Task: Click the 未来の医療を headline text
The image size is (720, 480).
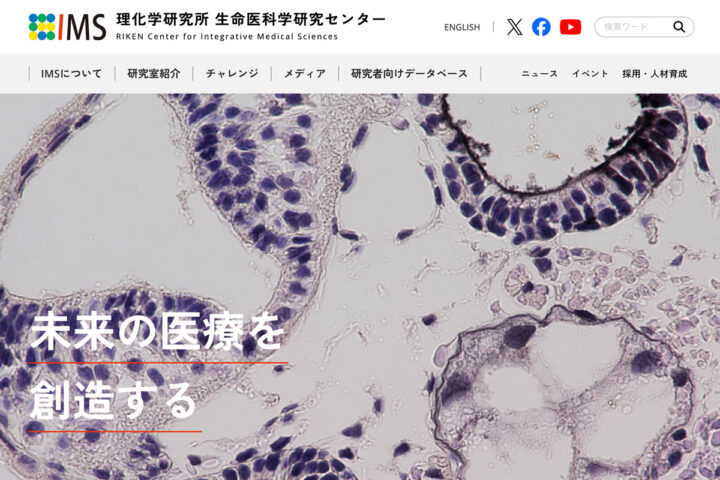Action: click(156, 332)
